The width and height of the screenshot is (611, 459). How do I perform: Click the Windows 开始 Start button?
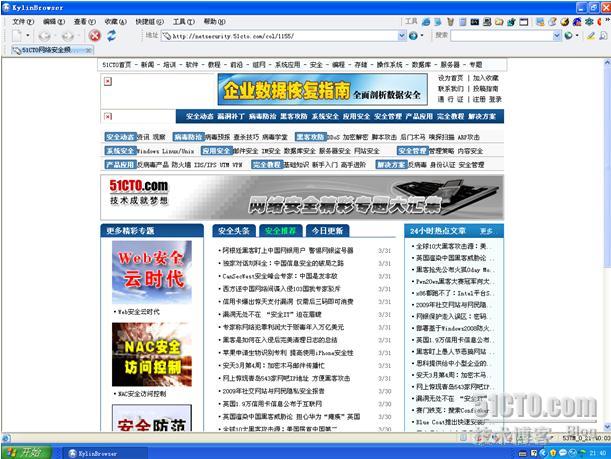coord(26,452)
